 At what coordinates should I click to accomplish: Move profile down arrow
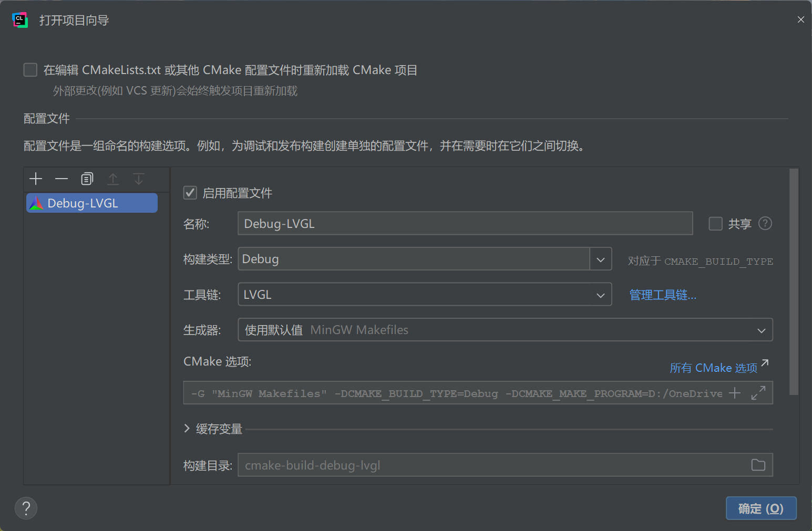click(139, 179)
